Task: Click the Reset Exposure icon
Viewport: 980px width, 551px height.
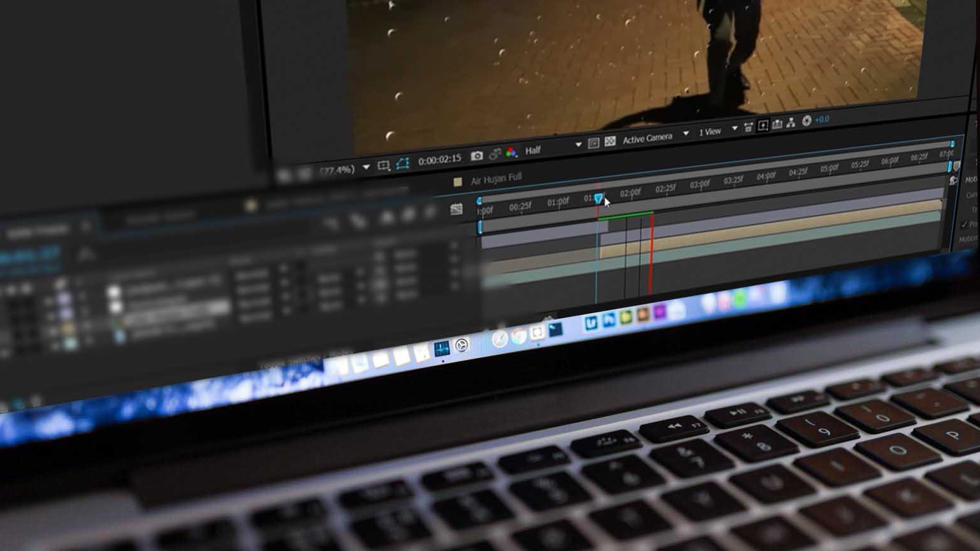Action: (x=806, y=120)
